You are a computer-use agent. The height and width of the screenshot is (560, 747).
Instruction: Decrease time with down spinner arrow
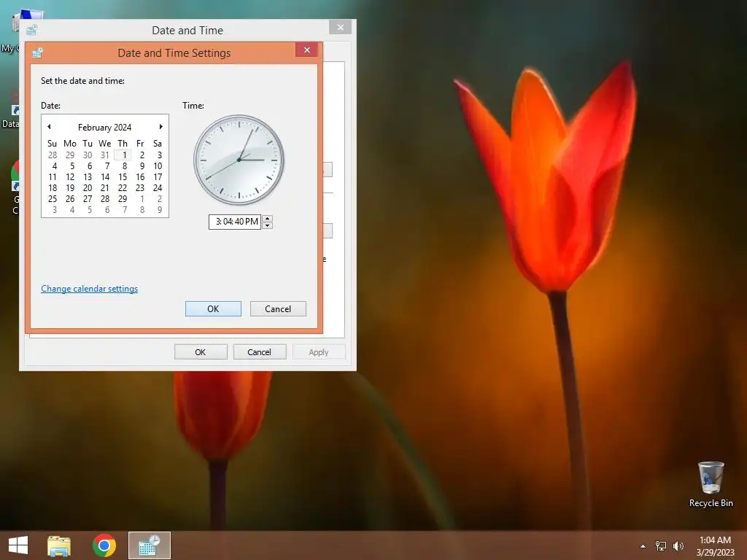click(267, 225)
